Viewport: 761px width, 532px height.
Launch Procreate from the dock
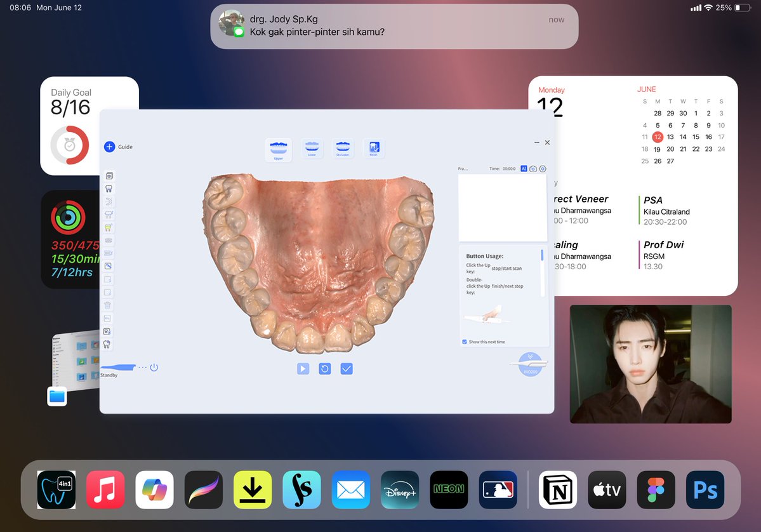pyautogui.click(x=203, y=489)
